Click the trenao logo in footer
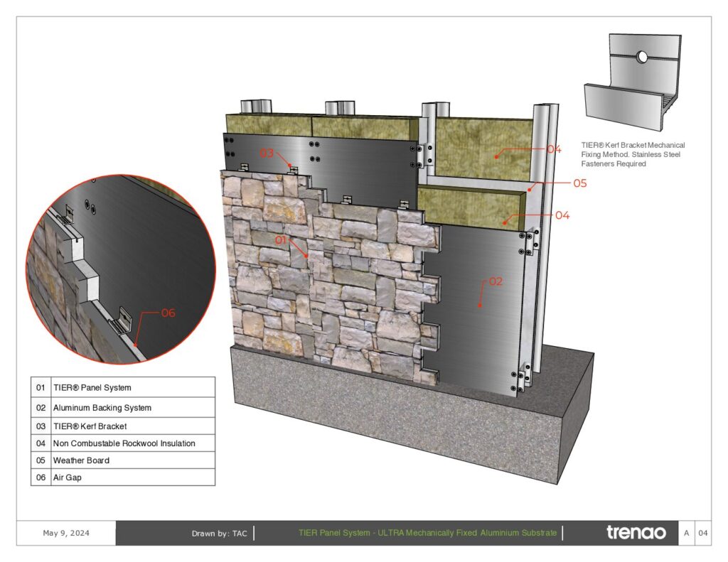Viewport: 728px width, 562px height. [636, 532]
